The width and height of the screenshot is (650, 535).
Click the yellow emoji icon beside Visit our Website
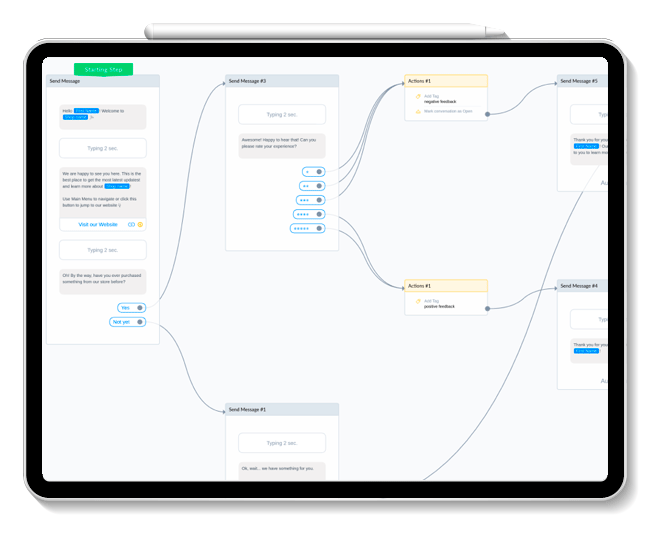click(x=140, y=225)
